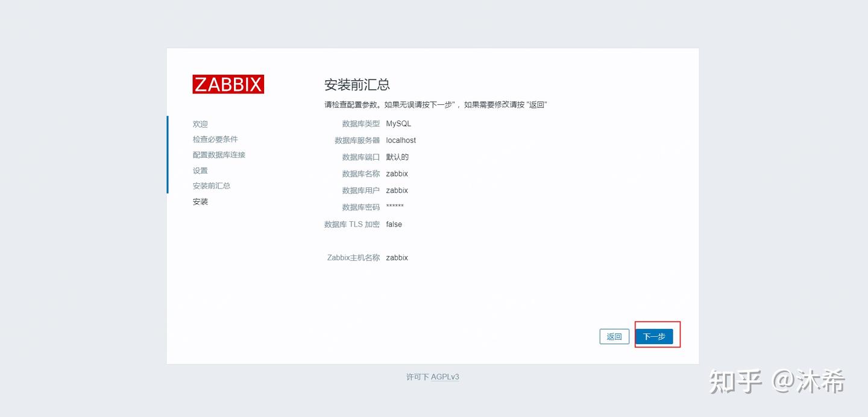The height and width of the screenshot is (417, 868).
Task: Click the 下一步 button
Action: [x=656, y=336]
